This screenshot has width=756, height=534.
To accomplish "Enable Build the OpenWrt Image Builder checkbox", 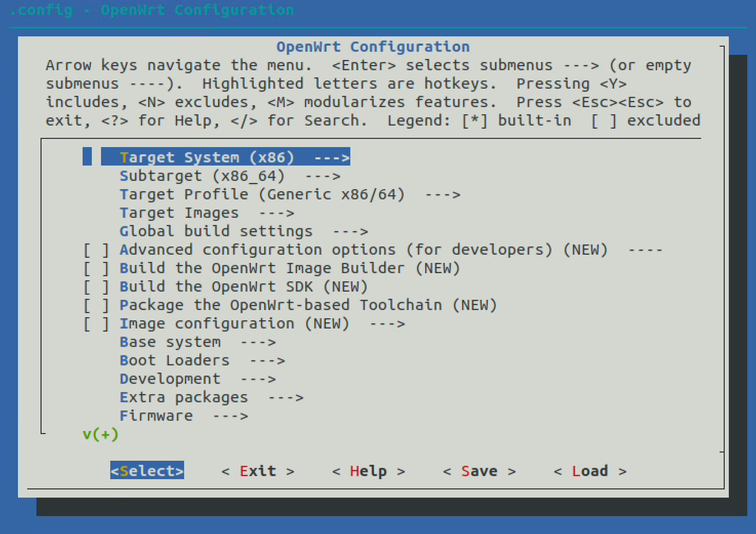I will tap(96, 269).
